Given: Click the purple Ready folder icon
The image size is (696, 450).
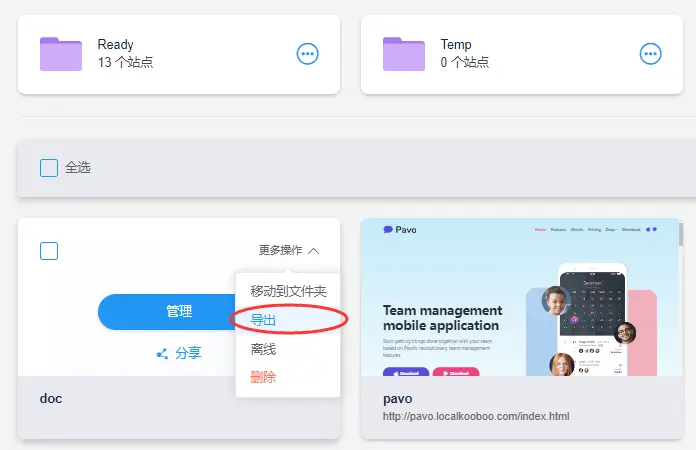Looking at the screenshot, I should [x=60, y=54].
